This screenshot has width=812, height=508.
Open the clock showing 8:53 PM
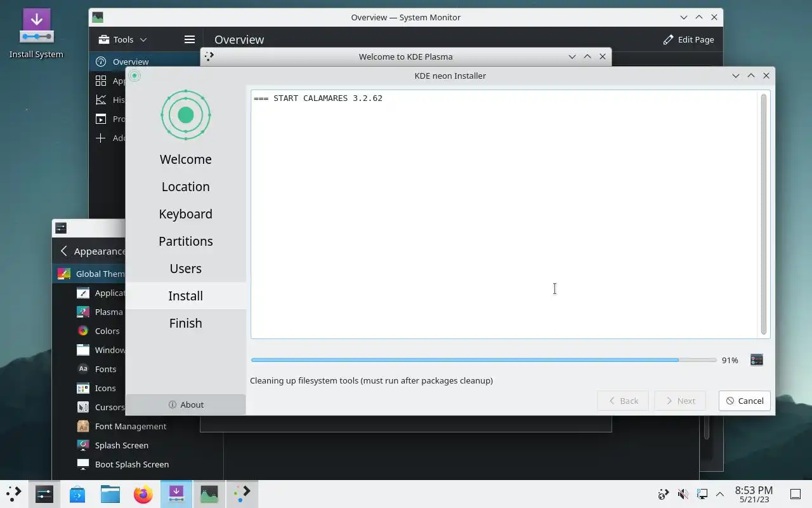pos(754,494)
